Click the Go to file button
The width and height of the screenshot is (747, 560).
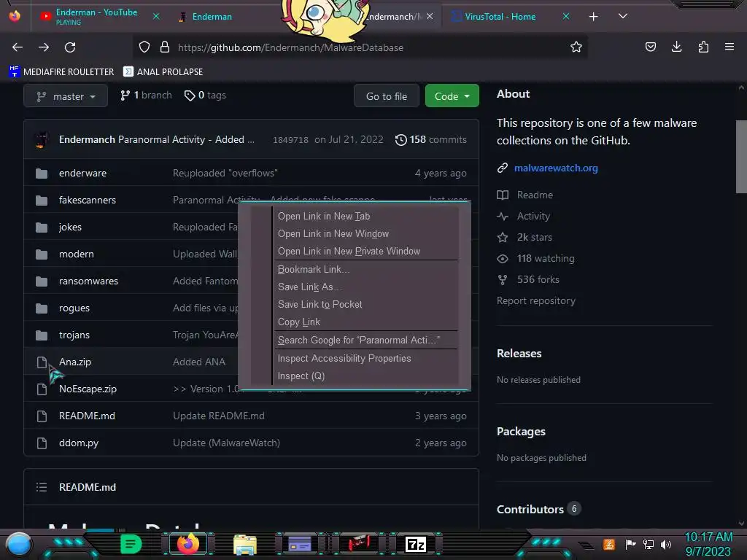click(387, 96)
